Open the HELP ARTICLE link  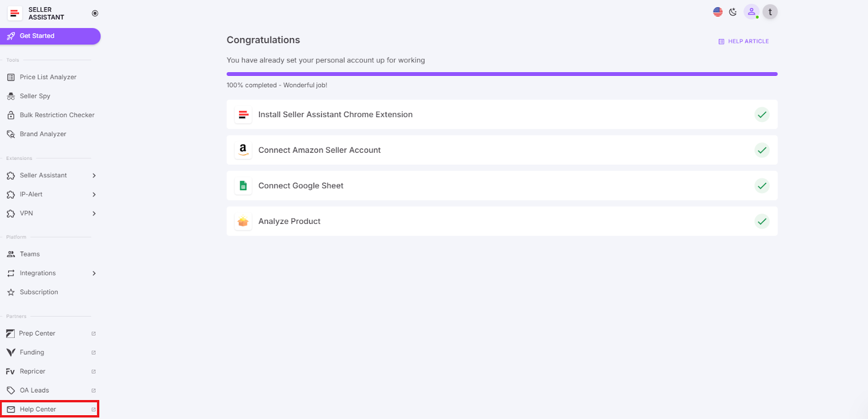[x=744, y=41]
